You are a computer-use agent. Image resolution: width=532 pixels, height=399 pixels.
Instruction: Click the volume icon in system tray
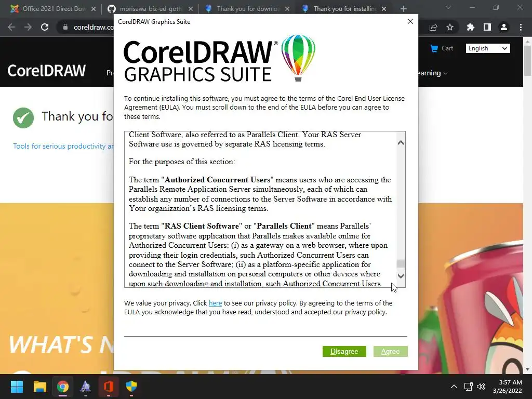481,387
